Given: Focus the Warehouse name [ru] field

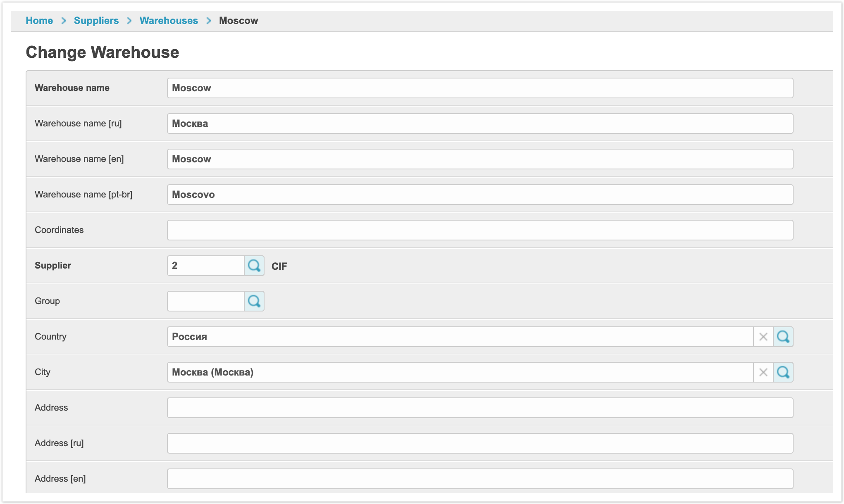Looking at the screenshot, I should (x=479, y=124).
